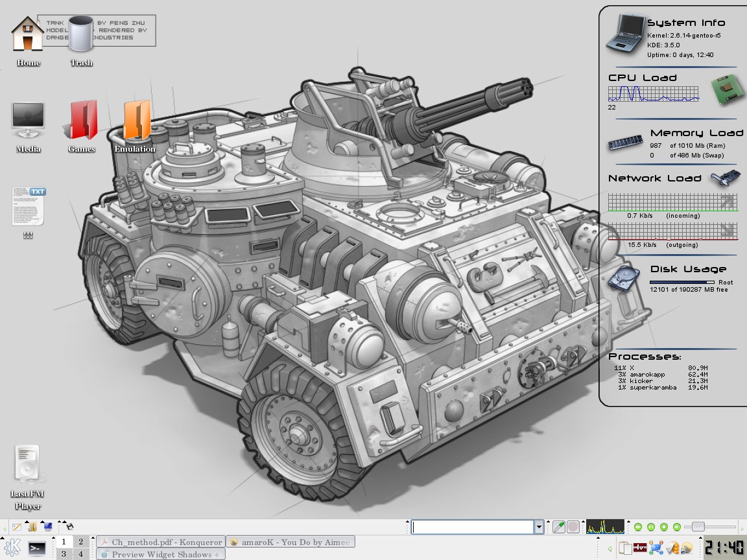Switch to virtual desktop 3
The image size is (747, 560).
64,554
